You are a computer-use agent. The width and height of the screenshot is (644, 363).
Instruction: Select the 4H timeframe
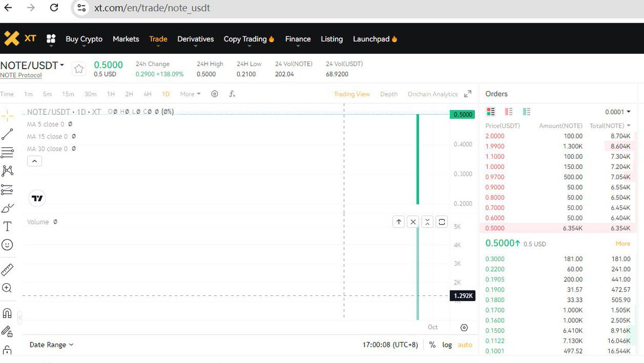[148, 94]
